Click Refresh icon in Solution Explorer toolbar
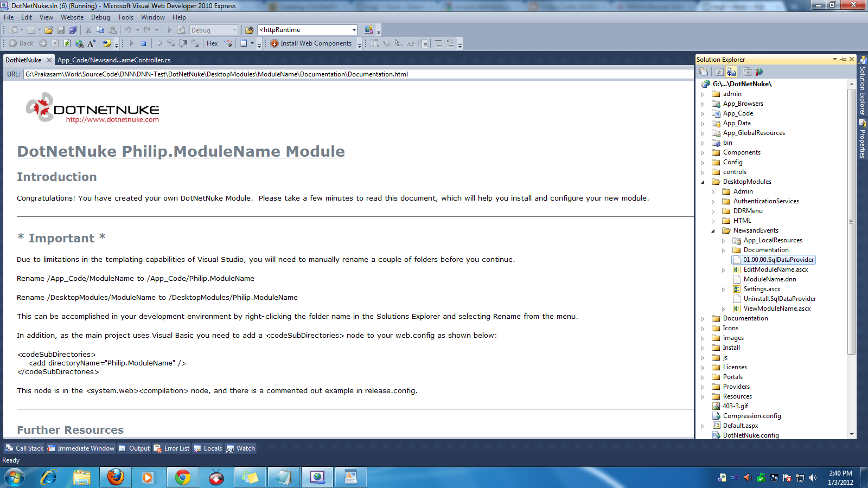Screen dimensions: 868x488 pyautogui.click(x=719, y=72)
